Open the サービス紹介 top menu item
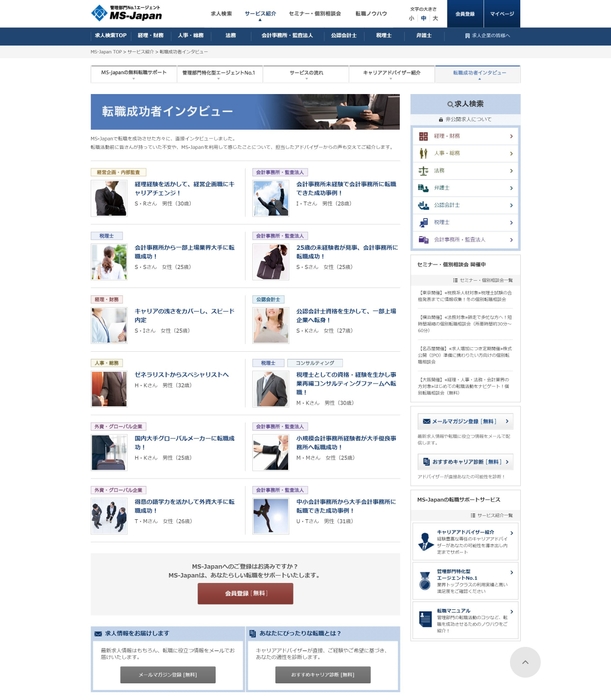This screenshot has height=700, width=611. coord(260,14)
